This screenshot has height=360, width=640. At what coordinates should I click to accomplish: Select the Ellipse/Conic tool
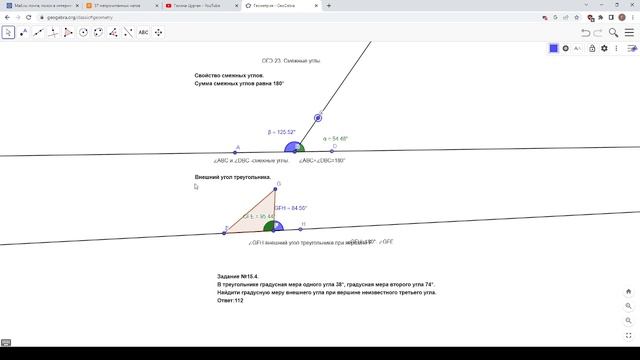98,33
